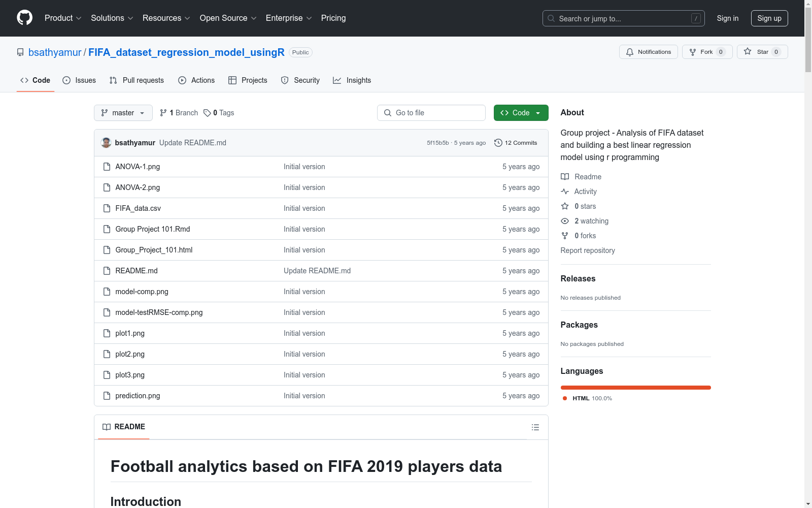The image size is (812, 508).
Task: Click Update README.md commit message for README.md
Action: (x=317, y=271)
